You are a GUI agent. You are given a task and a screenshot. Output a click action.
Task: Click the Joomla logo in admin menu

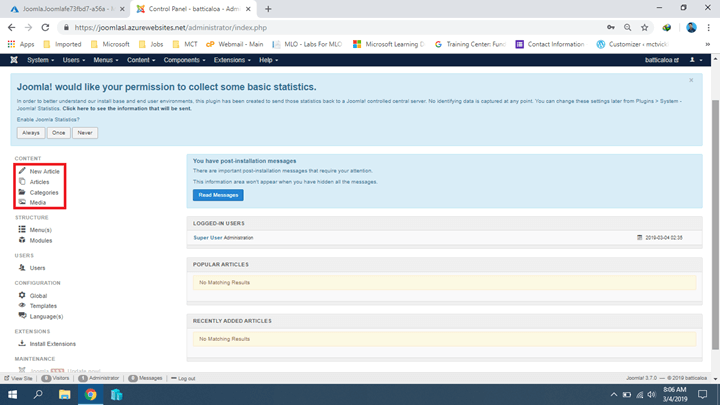click(14, 60)
